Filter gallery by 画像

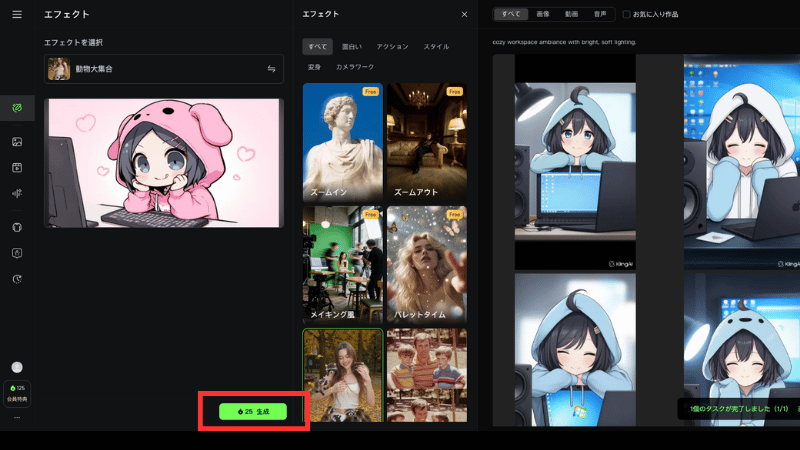pyautogui.click(x=543, y=14)
